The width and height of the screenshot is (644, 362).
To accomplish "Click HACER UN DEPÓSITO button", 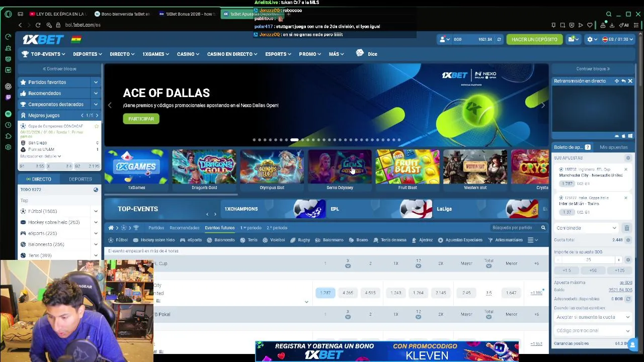I will [x=534, y=39].
